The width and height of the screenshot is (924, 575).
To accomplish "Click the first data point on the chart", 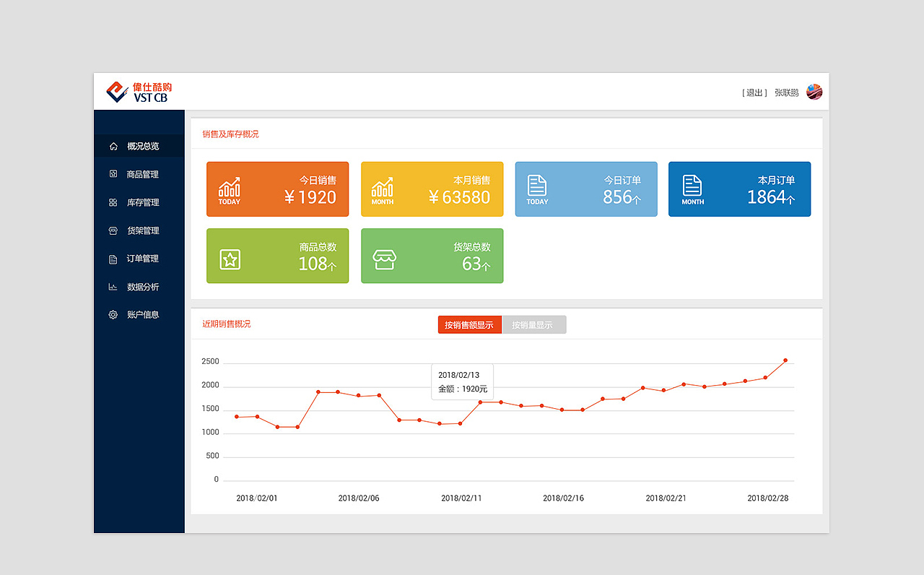I will tap(236, 417).
